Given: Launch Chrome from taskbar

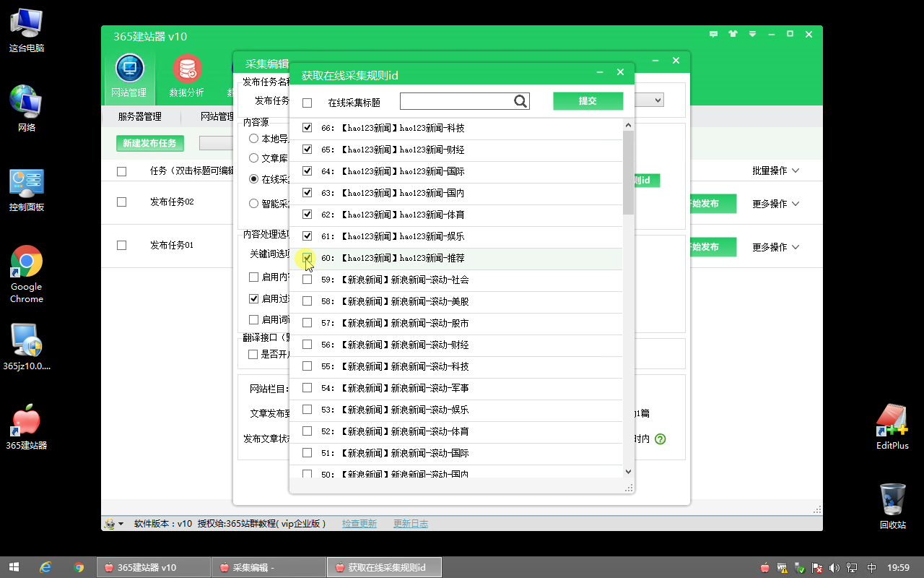Looking at the screenshot, I should (x=79, y=567).
